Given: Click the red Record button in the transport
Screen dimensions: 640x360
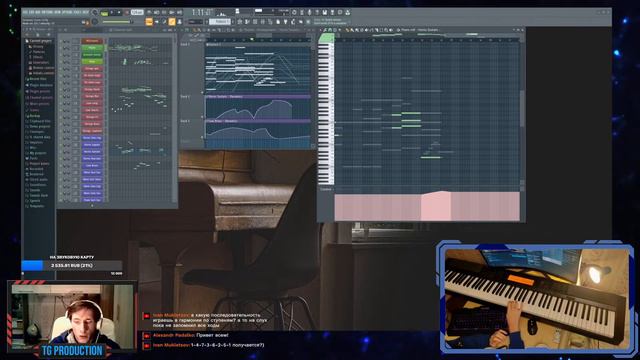Looking at the screenshot, I should [126, 13].
